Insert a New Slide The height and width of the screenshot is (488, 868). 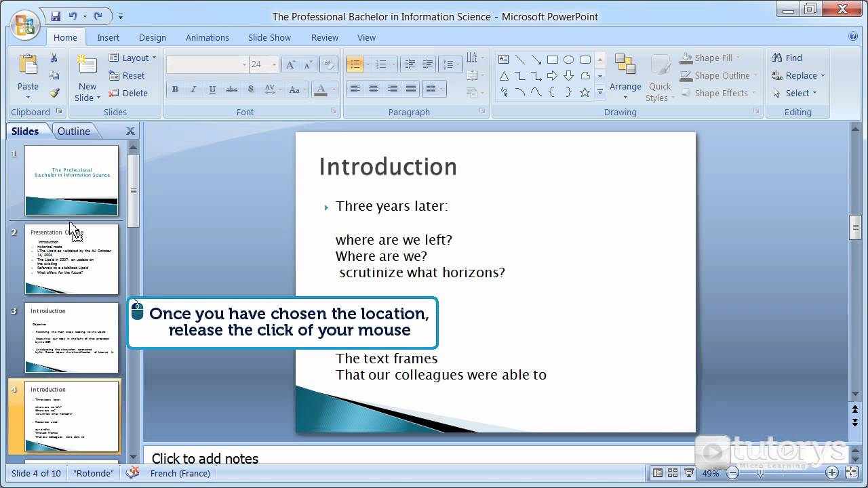click(87, 78)
